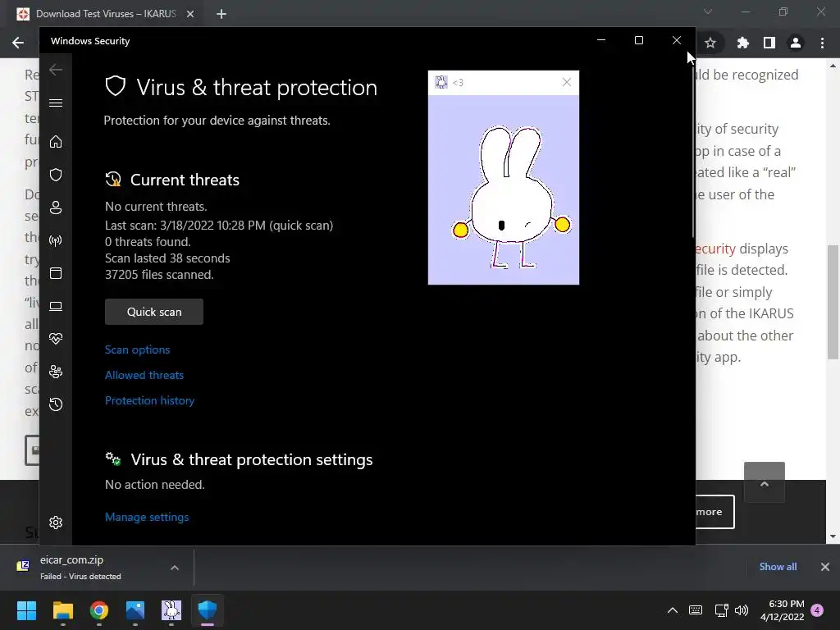
Task: Open Family options sidebar icon
Action: [x=56, y=372]
